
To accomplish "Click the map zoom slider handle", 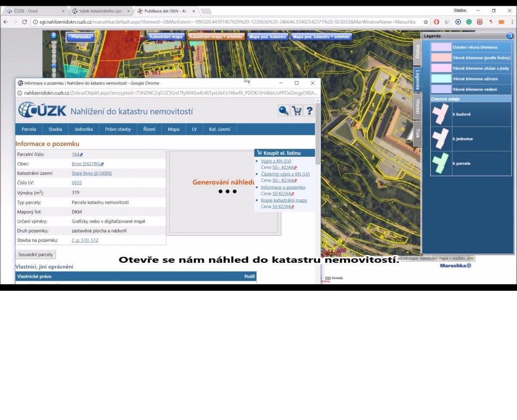I will (x=54, y=66).
